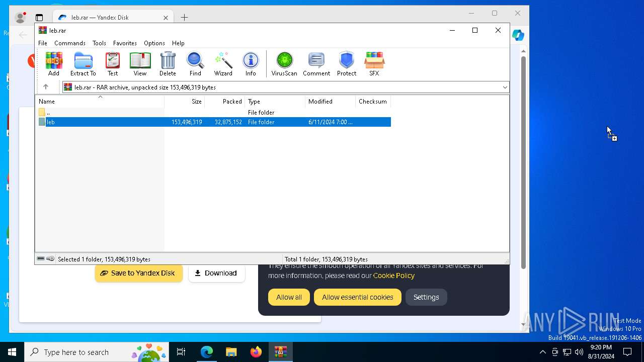Click the disk drive icon in status bar

[41, 259]
